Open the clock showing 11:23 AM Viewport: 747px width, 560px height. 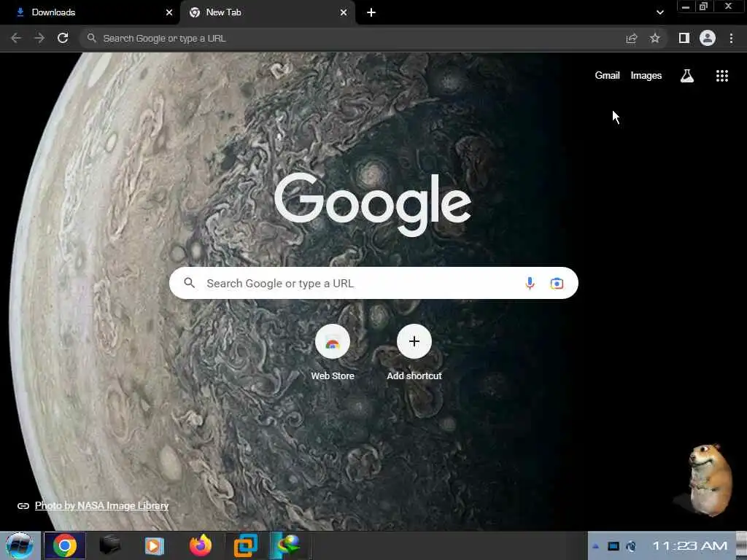click(x=690, y=545)
